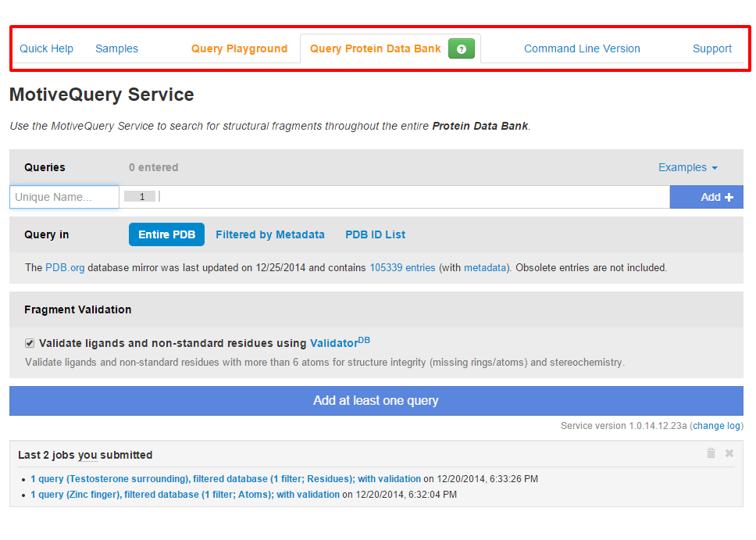The height and width of the screenshot is (540, 756).
Task: Open the PDB.org link
Action: [65, 268]
